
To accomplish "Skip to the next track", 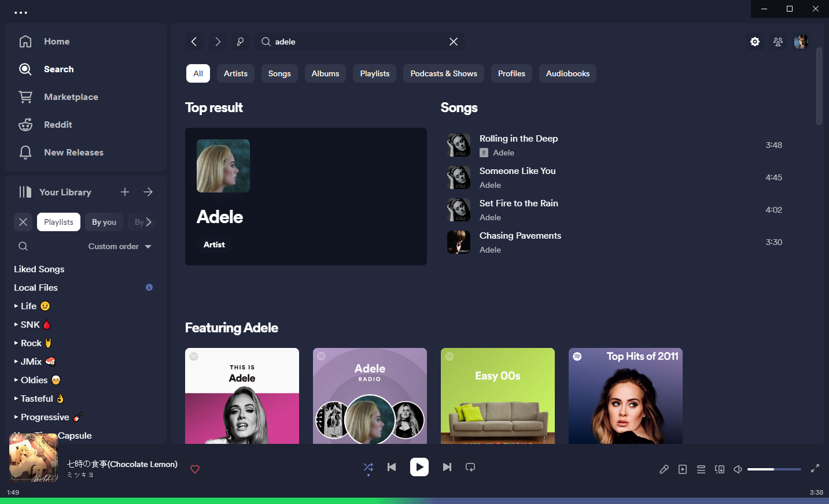I will [x=447, y=467].
